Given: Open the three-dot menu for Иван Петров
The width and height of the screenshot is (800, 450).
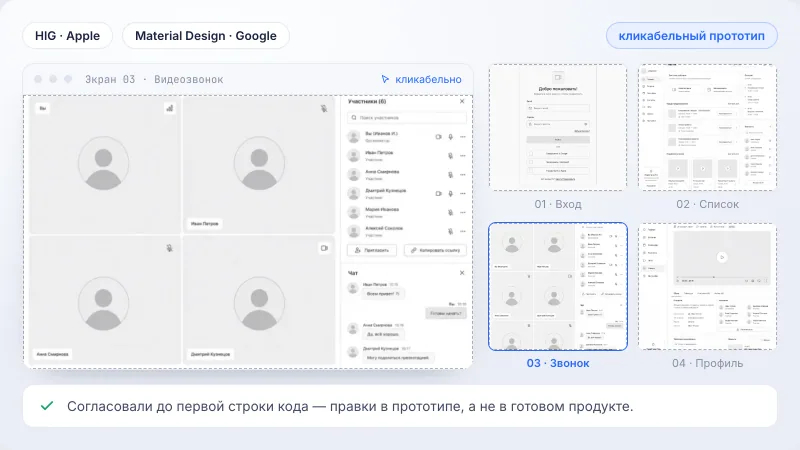Looking at the screenshot, I should click(463, 156).
